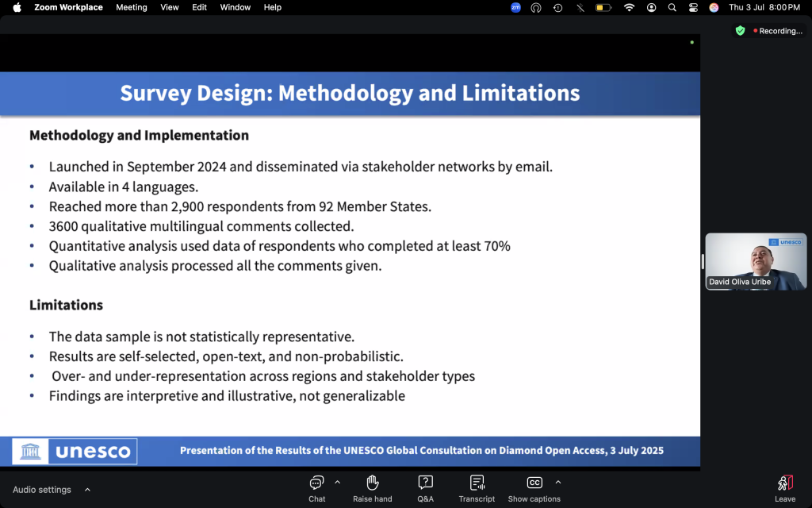Click the user account icon in menu bar

[x=652, y=7]
